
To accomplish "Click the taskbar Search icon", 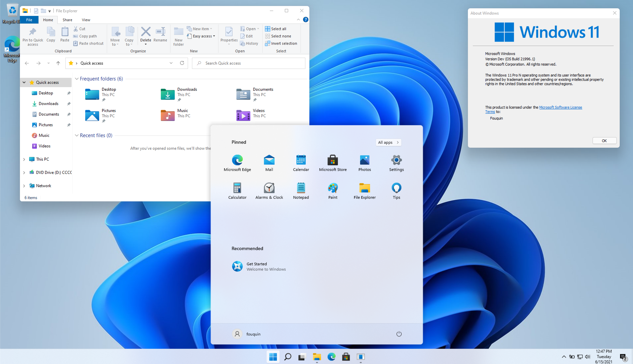I will [x=288, y=357].
